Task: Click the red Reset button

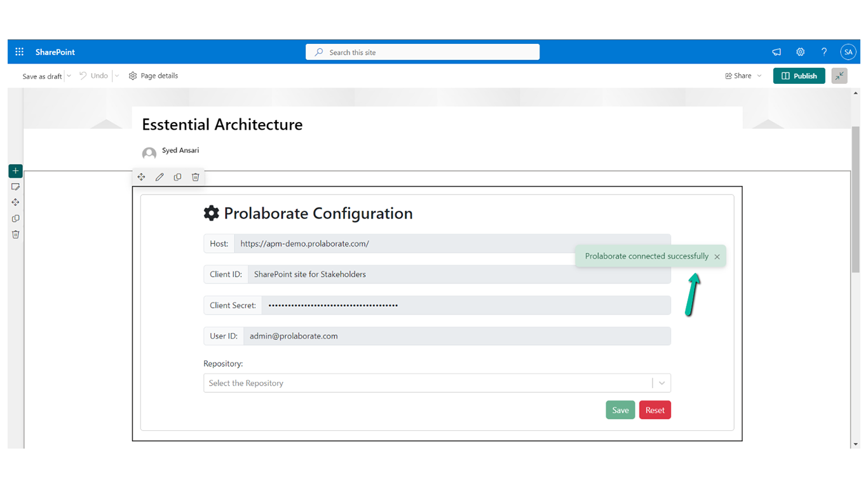Action: pyautogui.click(x=655, y=410)
